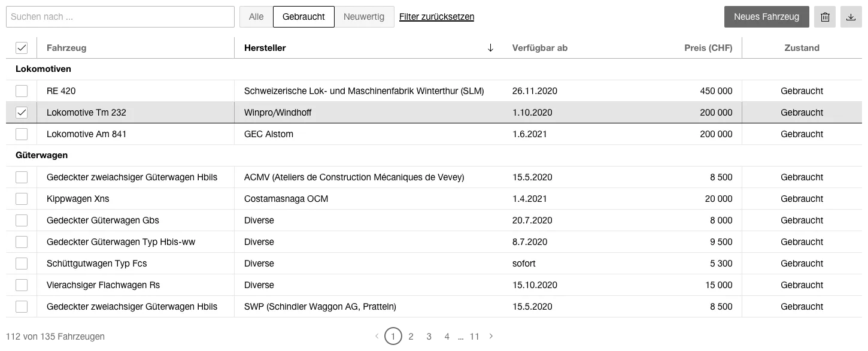
Task: Uncheck the Lokomotive Tm 232 checkbox
Action: pyautogui.click(x=22, y=113)
